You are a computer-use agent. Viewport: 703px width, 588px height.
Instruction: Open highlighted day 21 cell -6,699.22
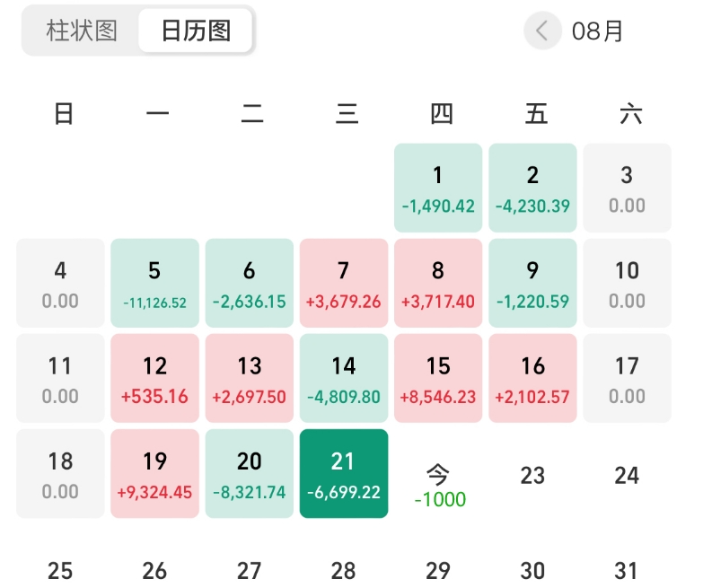tap(344, 474)
